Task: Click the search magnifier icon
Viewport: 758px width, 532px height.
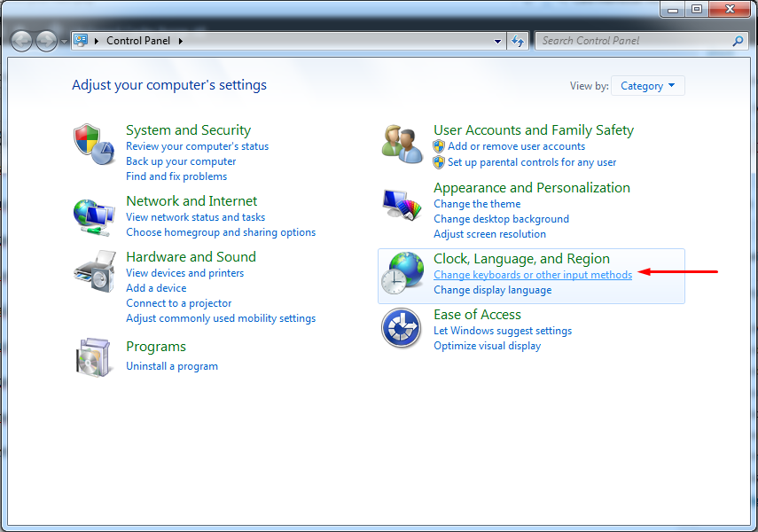Action: (x=738, y=41)
